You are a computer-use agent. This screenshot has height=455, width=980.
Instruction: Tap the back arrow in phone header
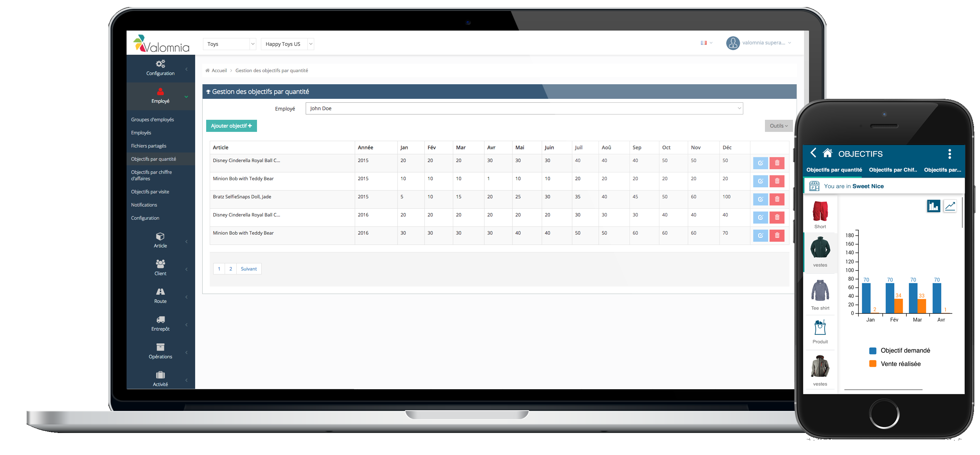click(x=813, y=153)
